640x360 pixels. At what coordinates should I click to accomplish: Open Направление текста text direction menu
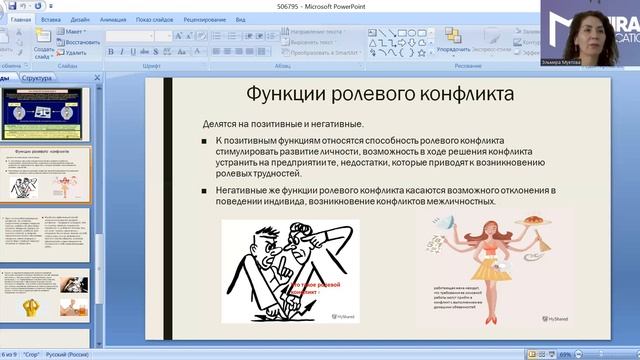tap(313, 31)
